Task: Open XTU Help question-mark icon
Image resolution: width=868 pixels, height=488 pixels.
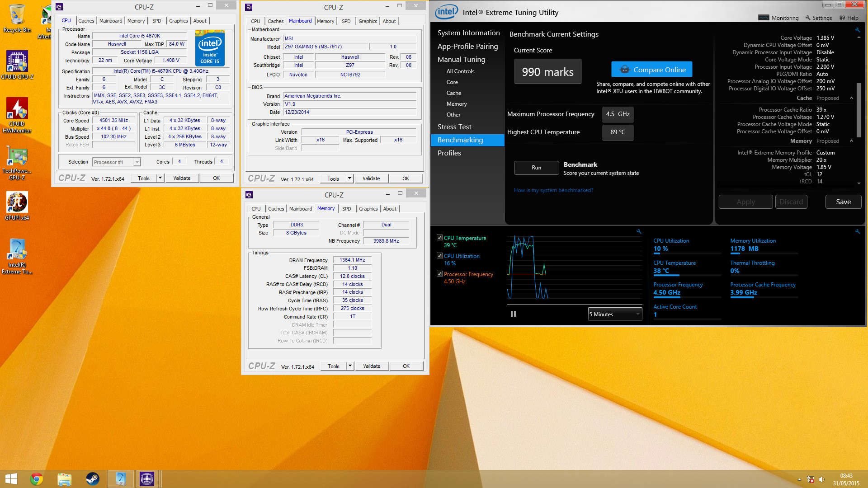Action: (842, 18)
